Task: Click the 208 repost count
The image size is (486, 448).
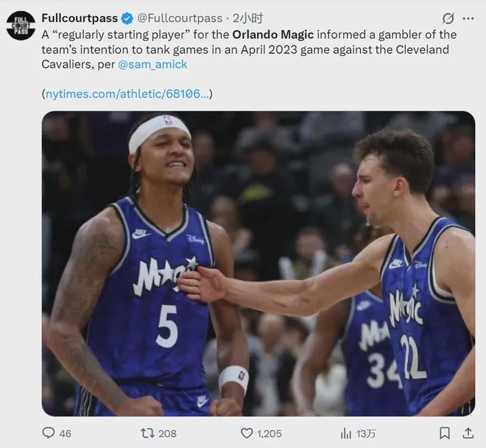Action: pos(167,433)
